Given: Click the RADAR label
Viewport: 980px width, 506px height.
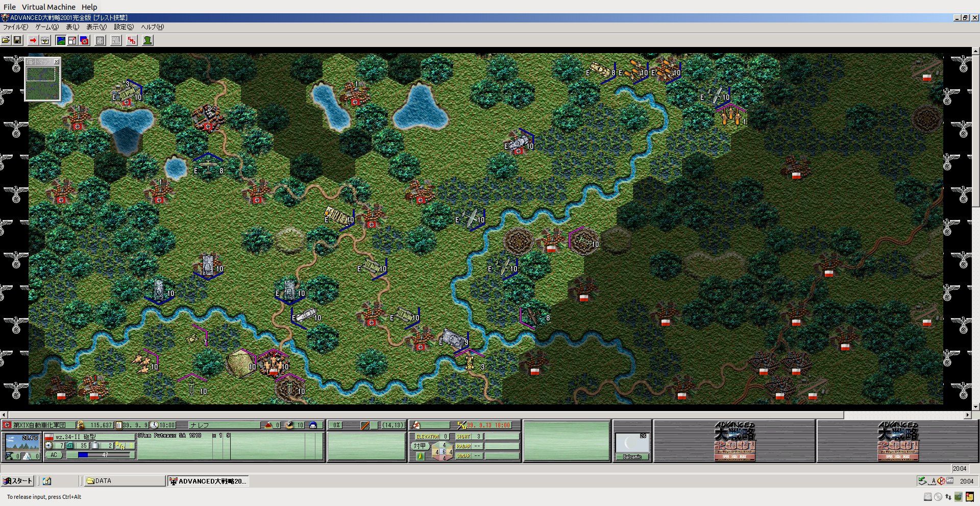Looking at the screenshot, I should 463,446.
